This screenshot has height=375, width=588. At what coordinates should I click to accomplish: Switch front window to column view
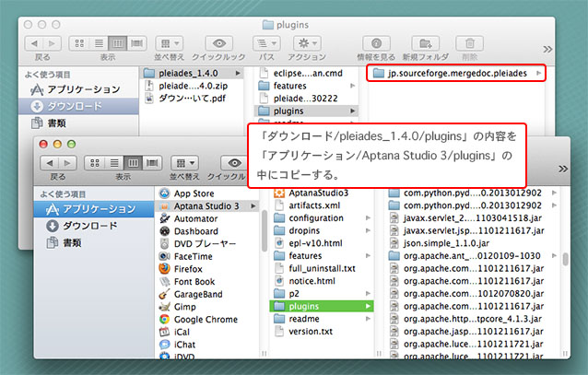(x=133, y=163)
